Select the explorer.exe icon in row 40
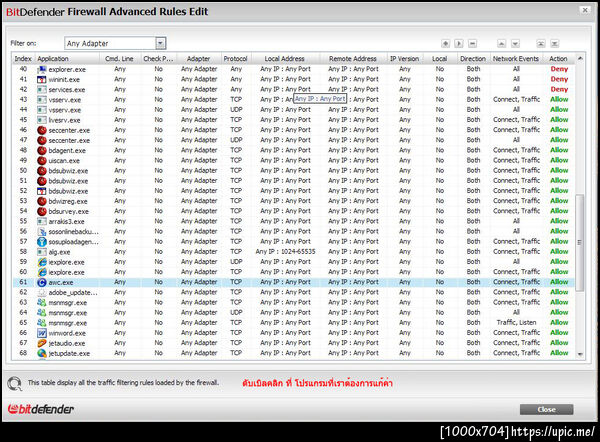The height and width of the screenshot is (442, 600). (42, 69)
